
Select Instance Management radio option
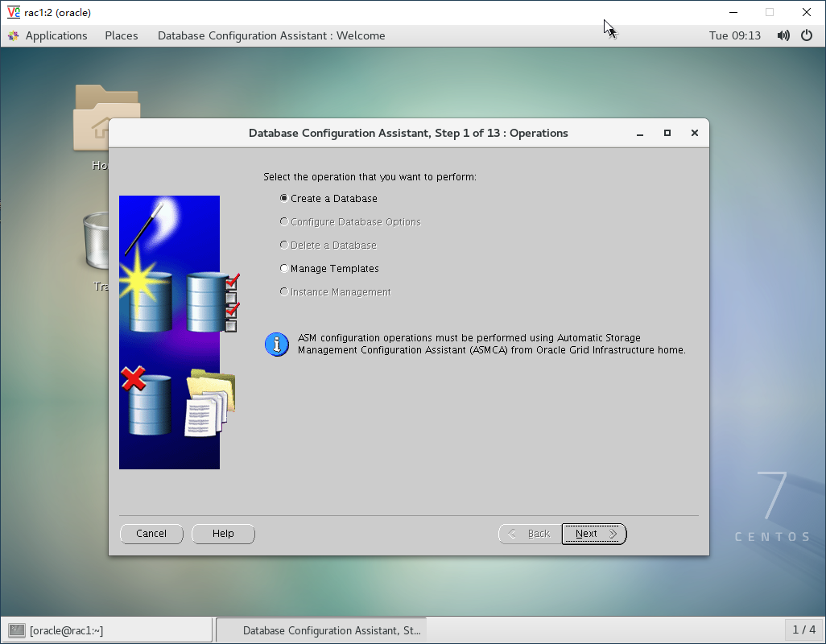point(284,291)
